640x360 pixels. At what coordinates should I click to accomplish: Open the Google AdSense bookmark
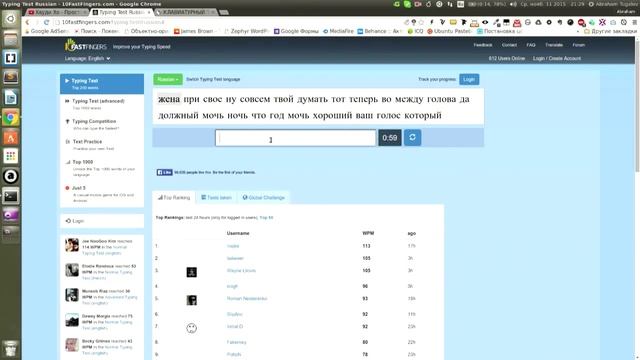click(47, 31)
